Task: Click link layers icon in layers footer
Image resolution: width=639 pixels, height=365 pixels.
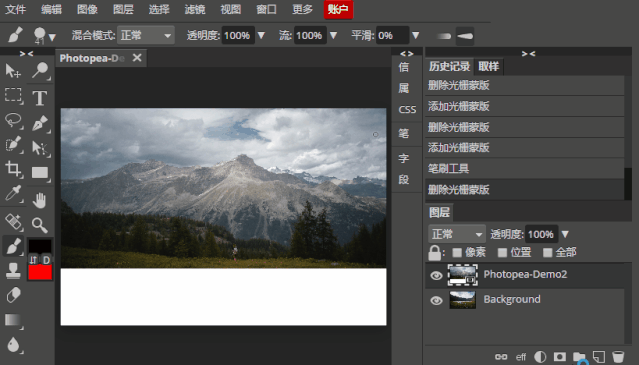Action: tap(501, 357)
